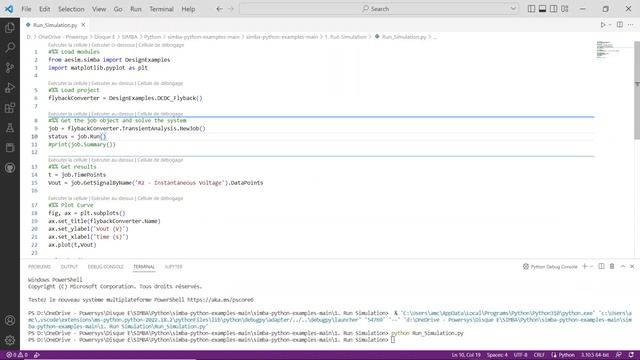
Task: Open the new terminal launch profile dropdown
Action: (x=591, y=267)
